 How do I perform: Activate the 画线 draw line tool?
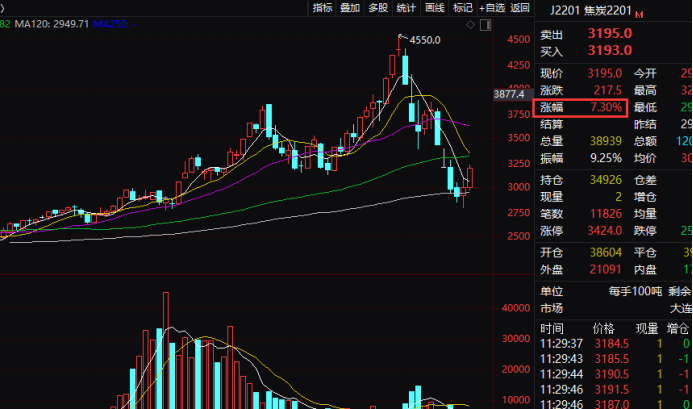(434, 8)
